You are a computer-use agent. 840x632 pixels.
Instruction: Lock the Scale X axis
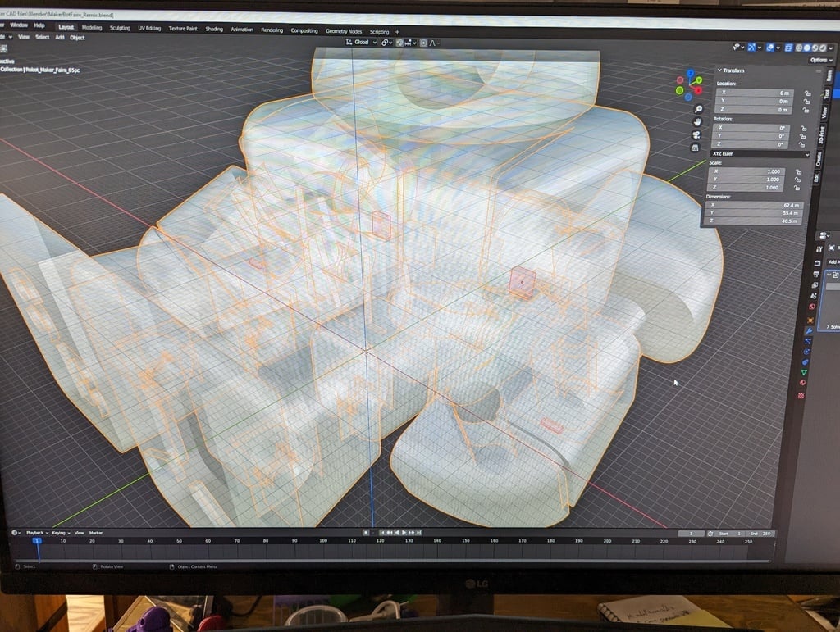pos(798,172)
